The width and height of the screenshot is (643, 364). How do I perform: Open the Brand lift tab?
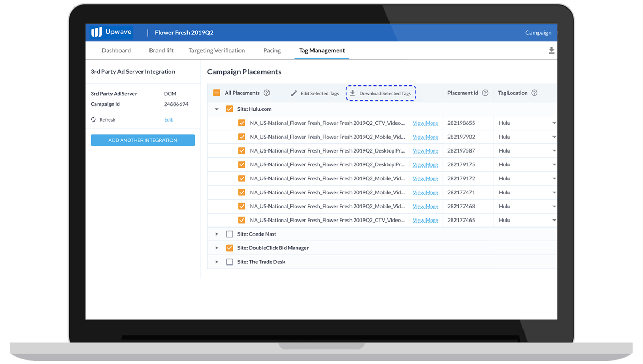pyautogui.click(x=161, y=50)
